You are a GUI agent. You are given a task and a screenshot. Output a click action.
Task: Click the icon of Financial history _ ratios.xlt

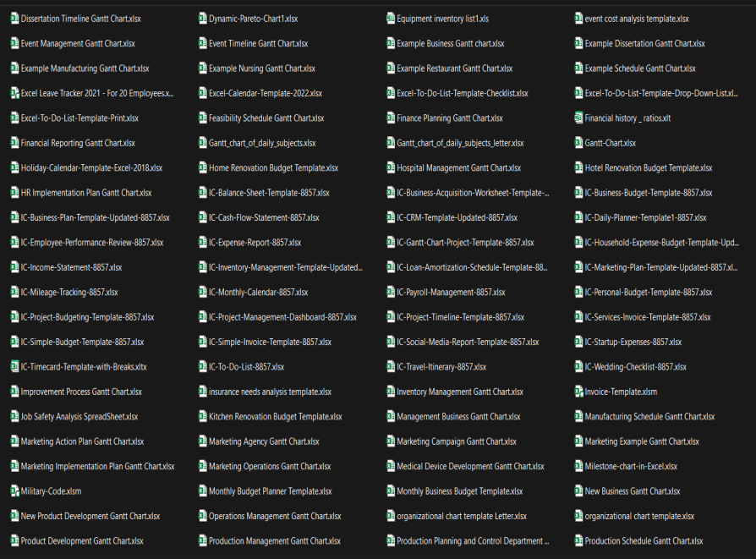point(578,118)
